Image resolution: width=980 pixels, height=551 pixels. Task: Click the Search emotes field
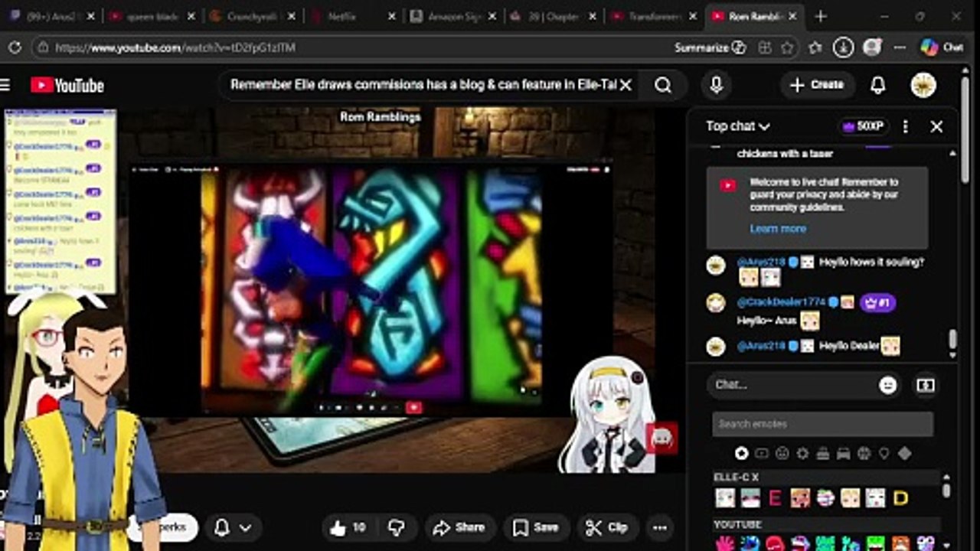coord(822,424)
